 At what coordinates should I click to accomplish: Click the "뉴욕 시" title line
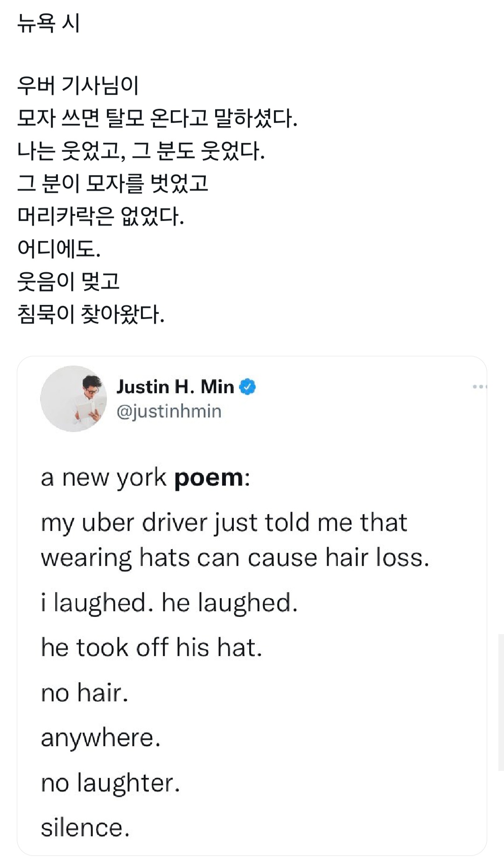click(x=49, y=22)
